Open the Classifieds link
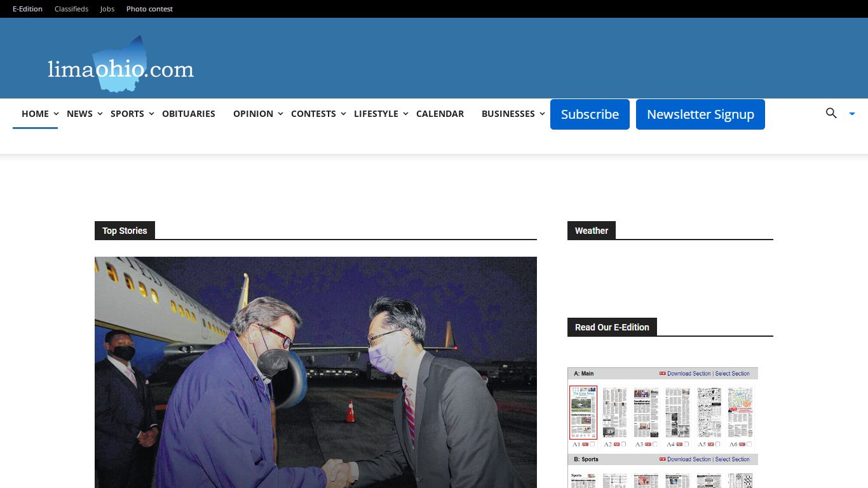Screen dimensions: 868x488 click(x=71, y=9)
